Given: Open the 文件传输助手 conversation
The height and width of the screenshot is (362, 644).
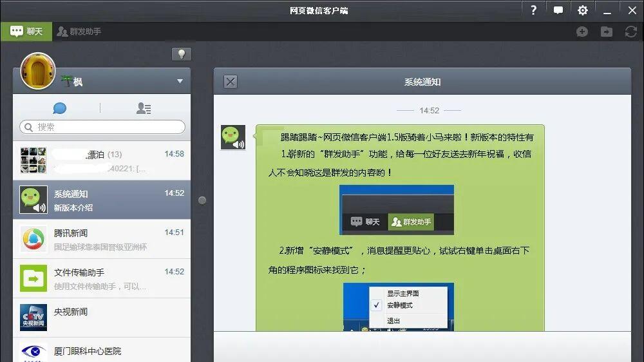Looking at the screenshot, I should click(x=102, y=279).
